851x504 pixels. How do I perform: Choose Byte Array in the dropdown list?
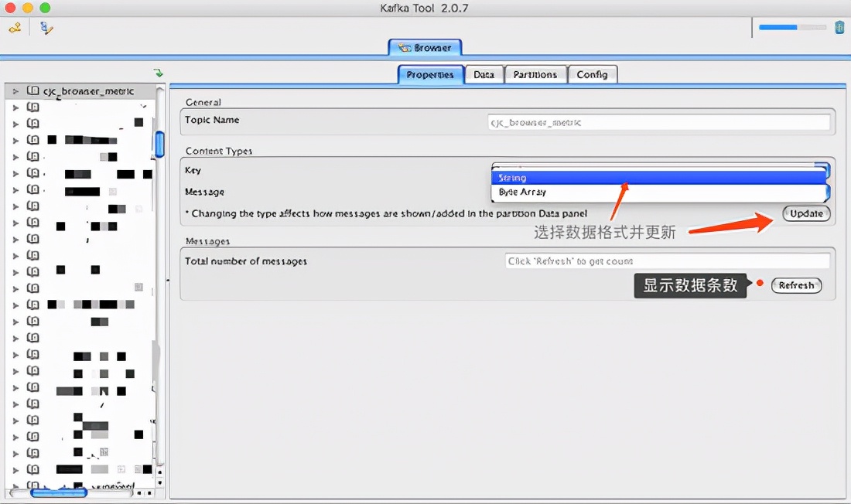658,192
